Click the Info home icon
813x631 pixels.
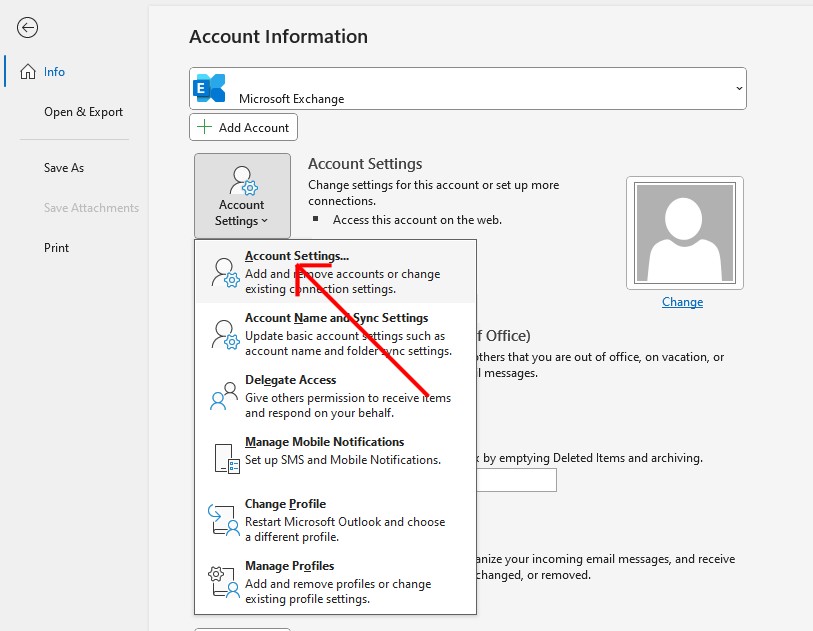28,72
